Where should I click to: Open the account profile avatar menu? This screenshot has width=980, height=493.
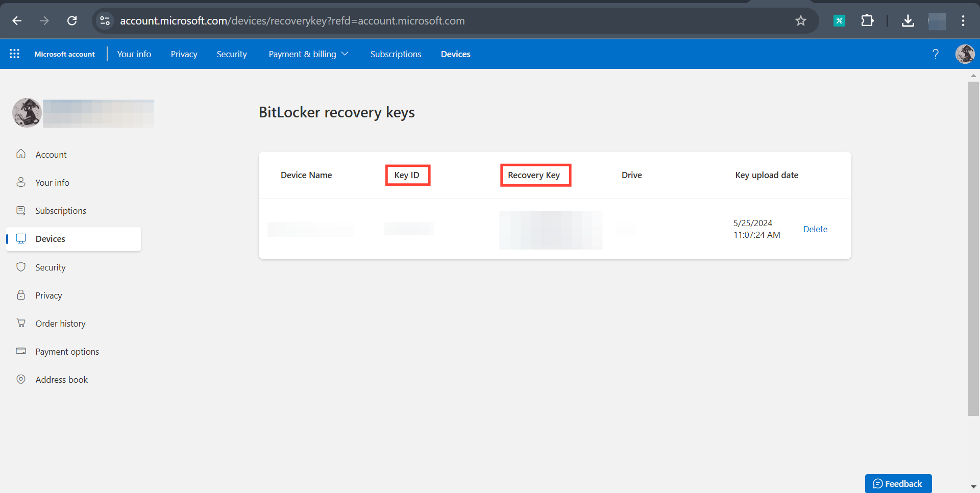pyautogui.click(x=965, y=54)
